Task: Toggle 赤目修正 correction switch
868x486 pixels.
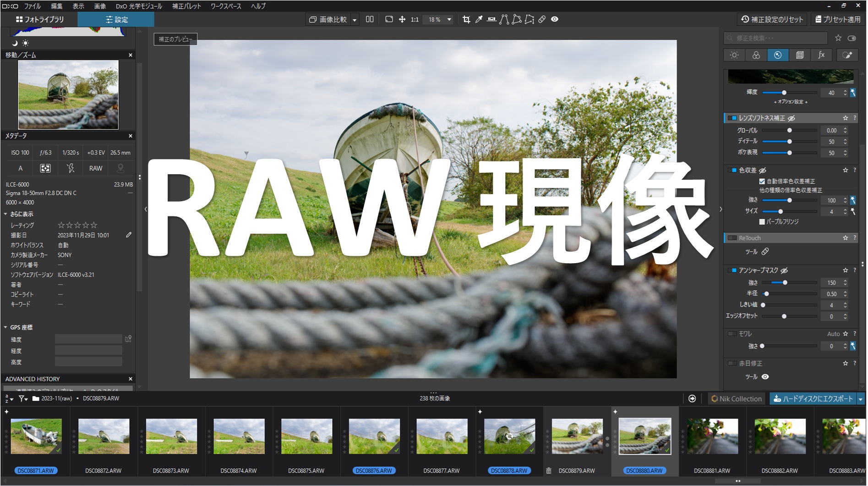Action: coord(732,364)
